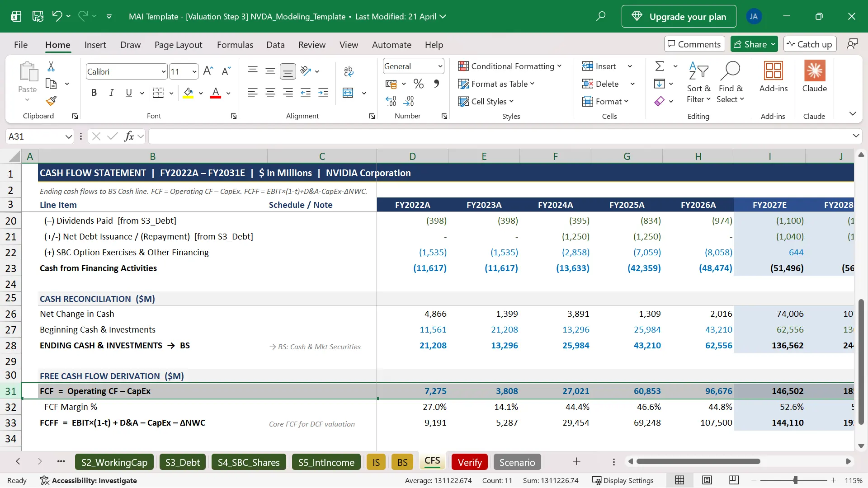
Task: Click the Copy icon in Clipboard
Action: pos(51,84)
